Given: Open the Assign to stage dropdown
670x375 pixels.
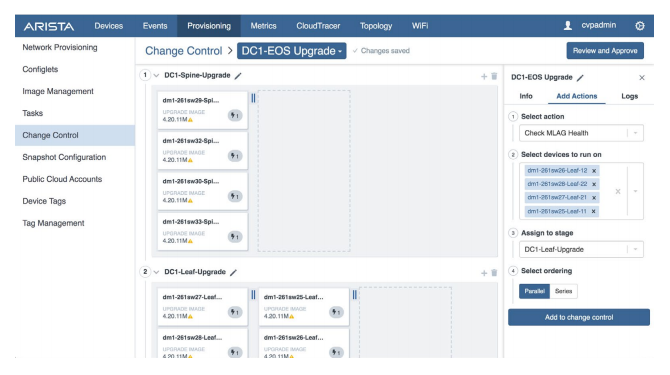Looking at the screenshot, I should click(581, 249).
